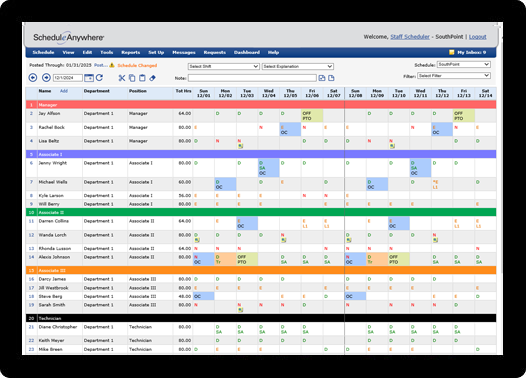Select the Cut scissors icon
The height and width of the screenshot is (378, 526).
(122, 78)
